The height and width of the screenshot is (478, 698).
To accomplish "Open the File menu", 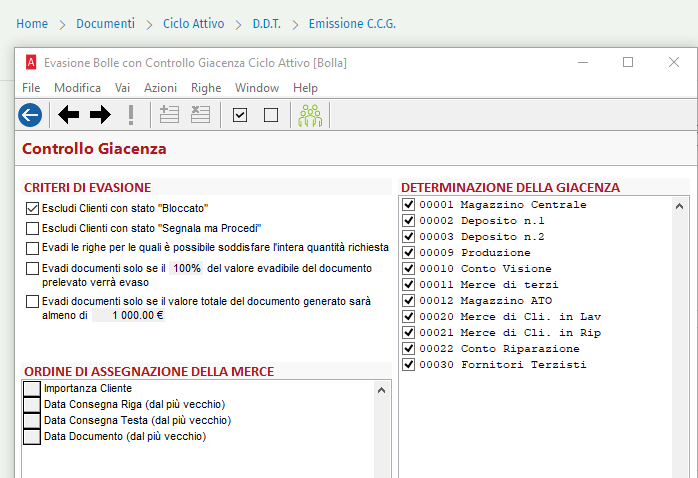I will pos(31,88).
